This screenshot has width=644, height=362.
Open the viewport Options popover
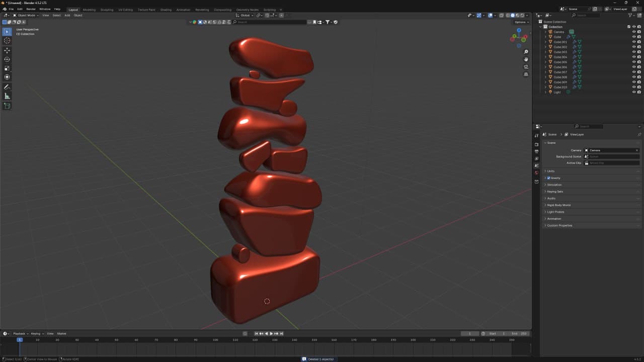521,22
